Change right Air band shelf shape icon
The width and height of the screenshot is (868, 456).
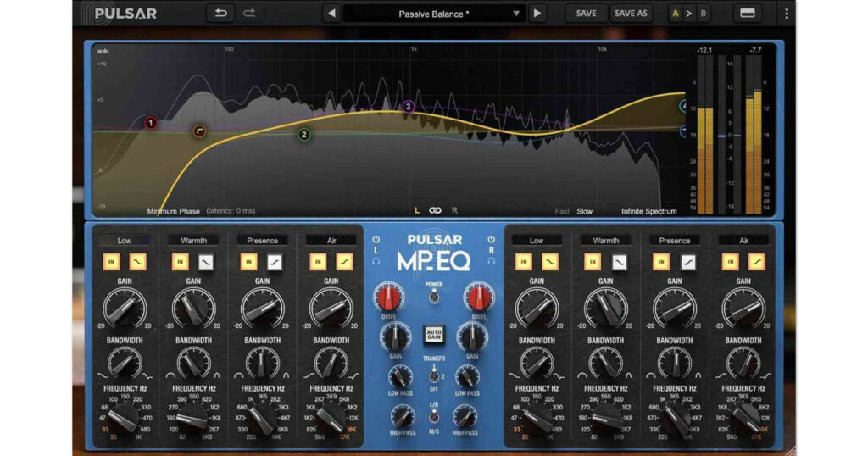(756, 262)
